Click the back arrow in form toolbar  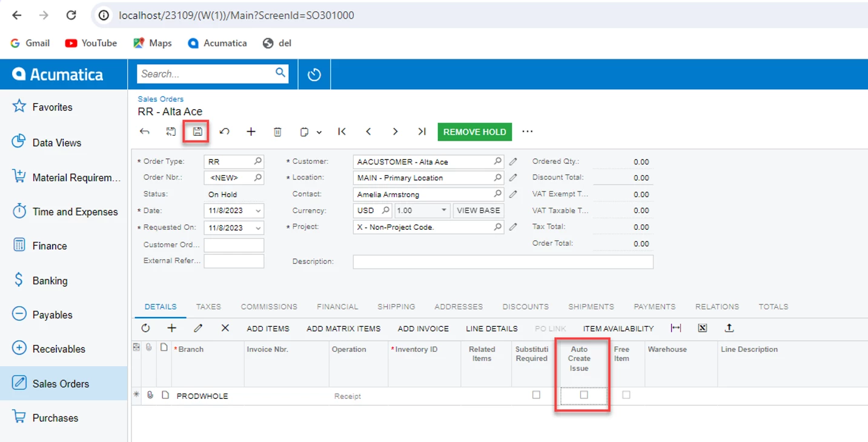(145, 132)
